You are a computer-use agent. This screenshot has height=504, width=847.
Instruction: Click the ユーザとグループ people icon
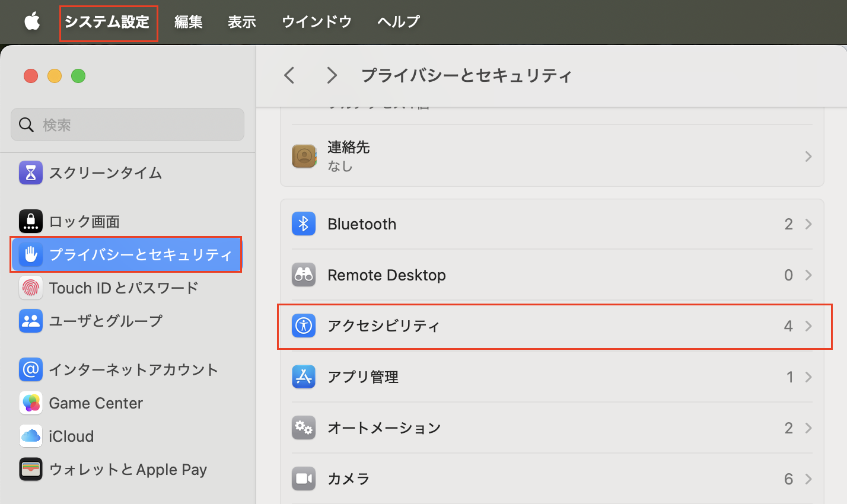coord(31,321)
